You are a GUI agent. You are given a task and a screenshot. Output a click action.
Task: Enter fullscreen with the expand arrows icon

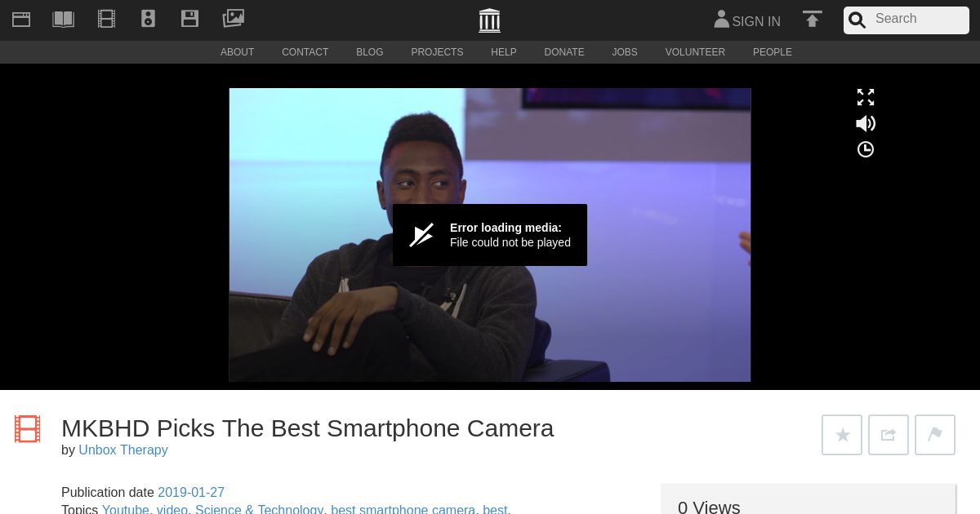click(866, 97)
